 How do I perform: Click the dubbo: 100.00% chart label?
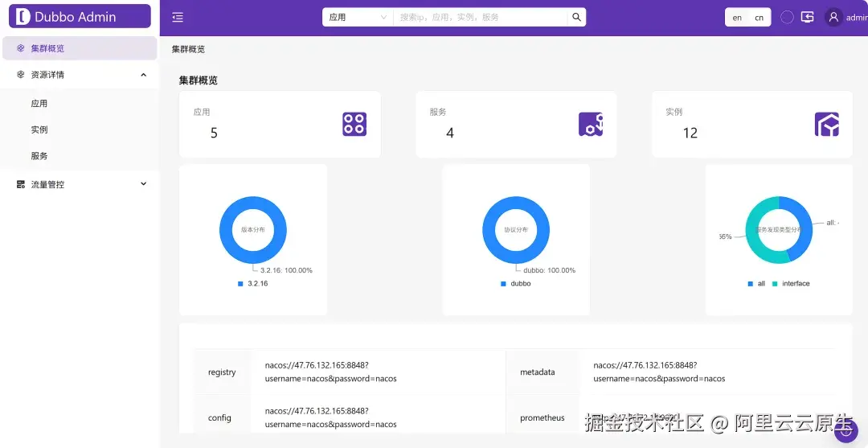point(549,270)
